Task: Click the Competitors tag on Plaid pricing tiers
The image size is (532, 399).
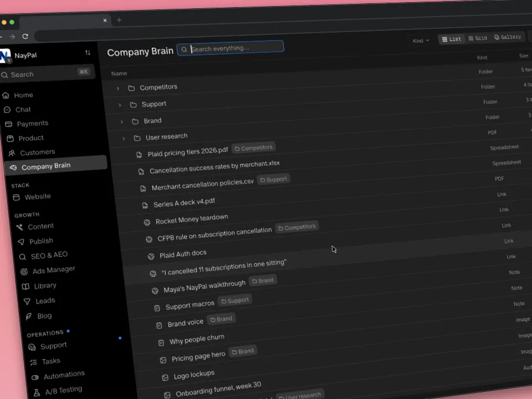Action: click(x=253, y=148)
